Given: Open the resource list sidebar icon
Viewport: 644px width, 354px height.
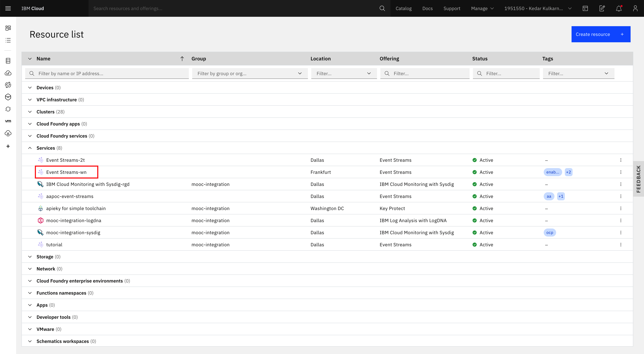Looking at the screenshot, I should tap(8, 40).
